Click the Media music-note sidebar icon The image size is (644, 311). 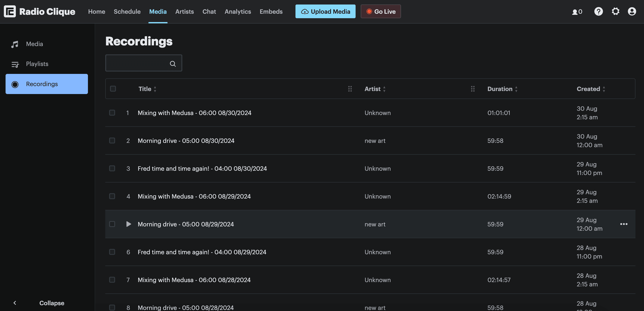tap(15, 44)
